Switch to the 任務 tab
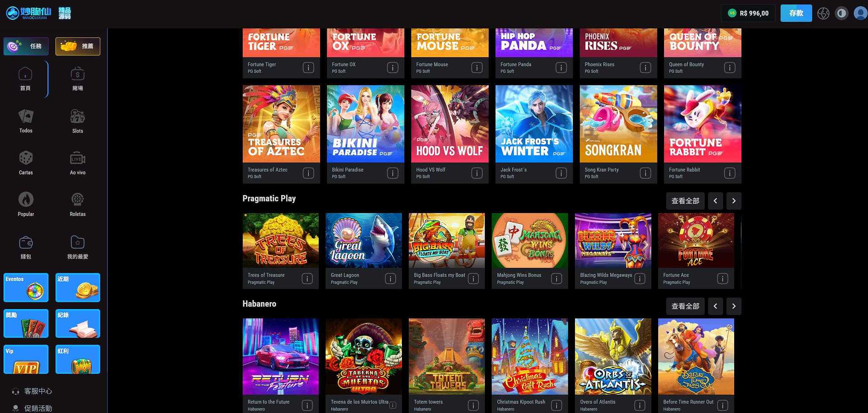Viewport: 868px width, 413px height. (26, 46)
